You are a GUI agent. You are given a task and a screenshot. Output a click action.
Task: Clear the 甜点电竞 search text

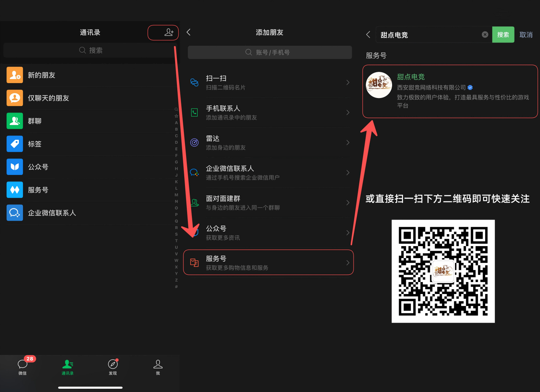tap(485, 34)
